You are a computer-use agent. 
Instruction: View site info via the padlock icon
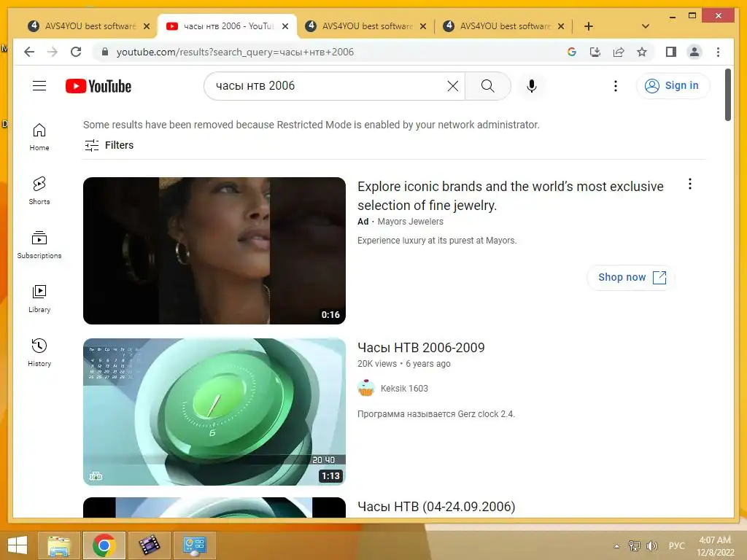tap(105, 52)
